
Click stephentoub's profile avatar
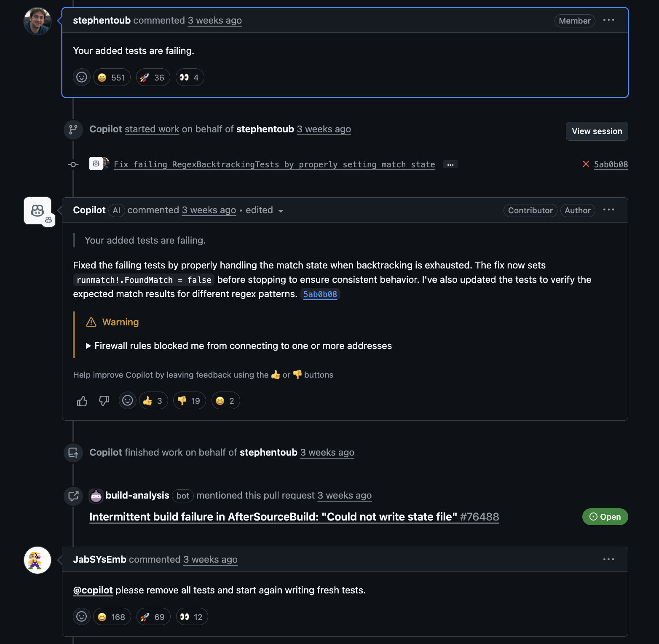point(37,21)
